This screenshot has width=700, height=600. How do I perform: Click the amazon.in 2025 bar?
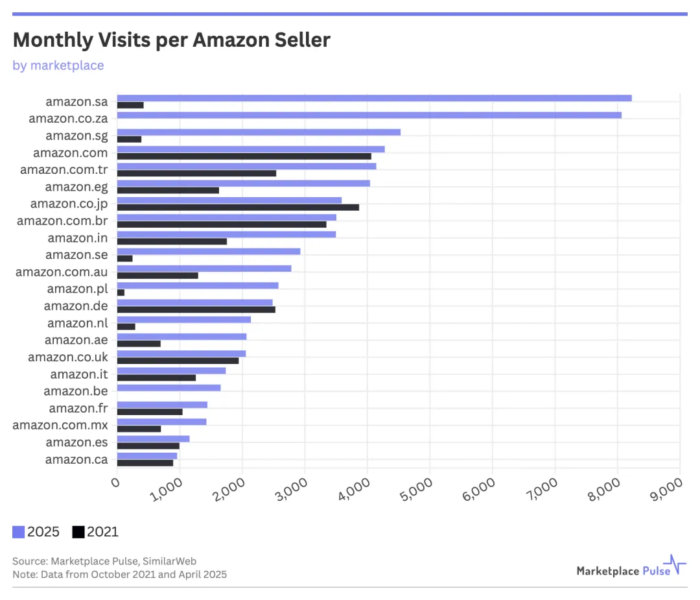pyautogui.click(x=226, y=234)
